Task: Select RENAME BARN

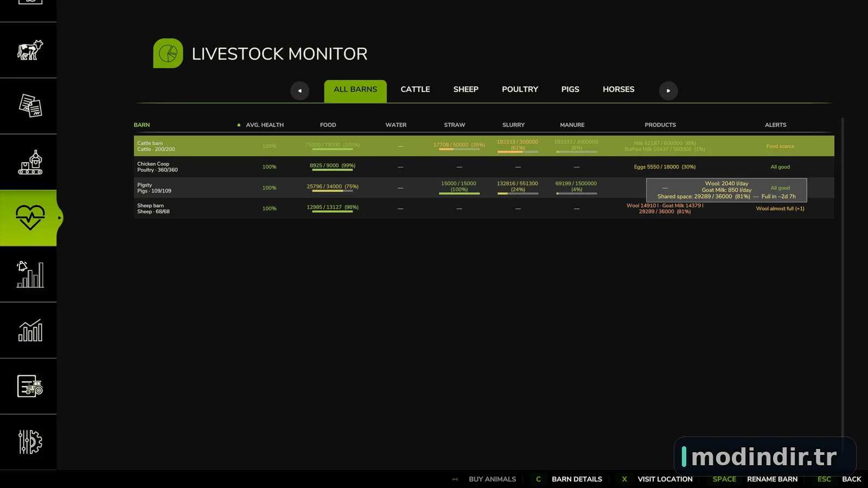Action: (x=772, y=479)
